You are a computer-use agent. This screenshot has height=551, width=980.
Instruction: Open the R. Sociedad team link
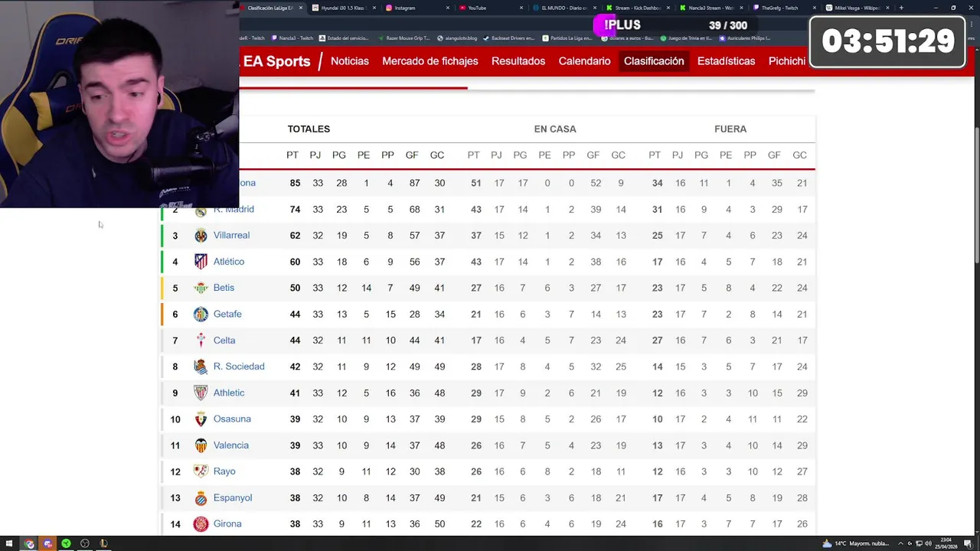tap(239, 367)
